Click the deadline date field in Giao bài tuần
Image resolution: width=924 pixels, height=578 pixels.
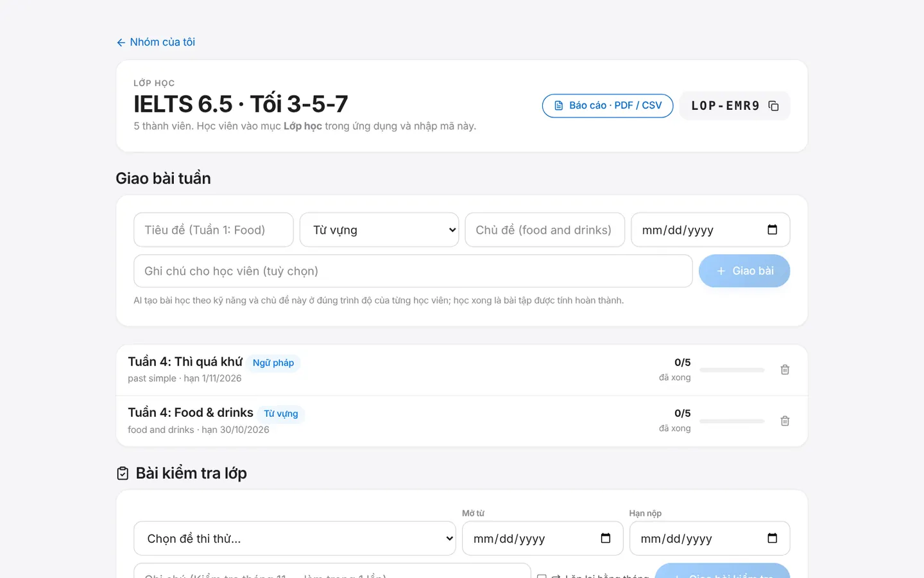click(710, 230)
